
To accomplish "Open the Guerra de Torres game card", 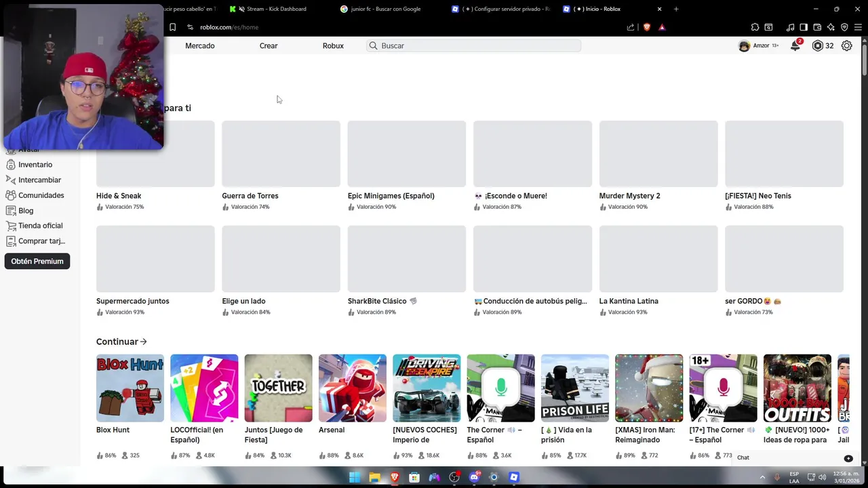I will click(x=281, y=165).
